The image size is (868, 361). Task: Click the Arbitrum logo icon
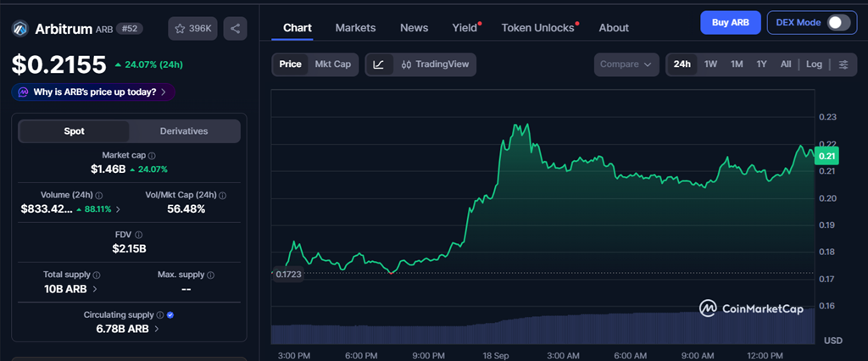(x=20, y=29)
